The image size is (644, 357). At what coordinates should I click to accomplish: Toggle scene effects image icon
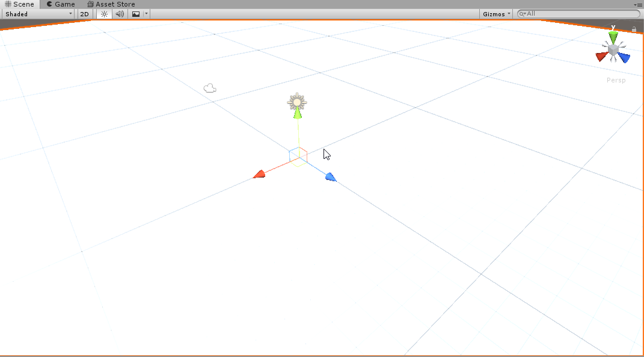pyautogui.click(x=135, y=14)
